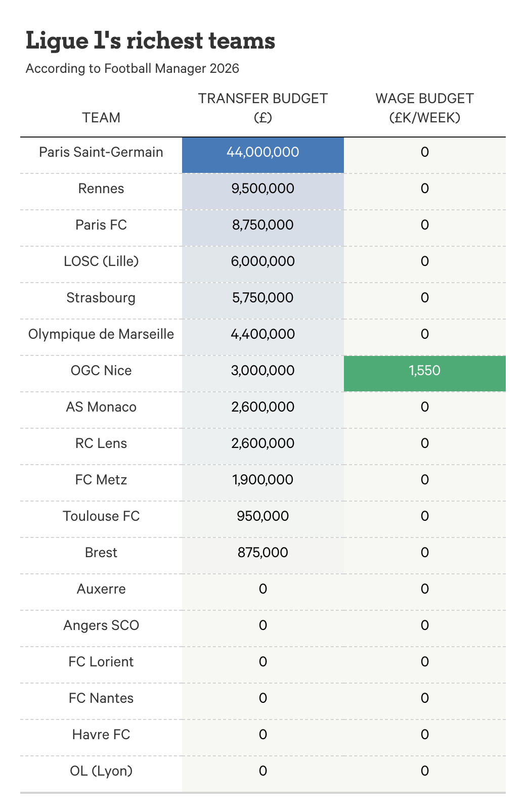526x812 pixels.
Task: Select the green-highlighted 1,550 wage cell
Action: pos(424,371)
